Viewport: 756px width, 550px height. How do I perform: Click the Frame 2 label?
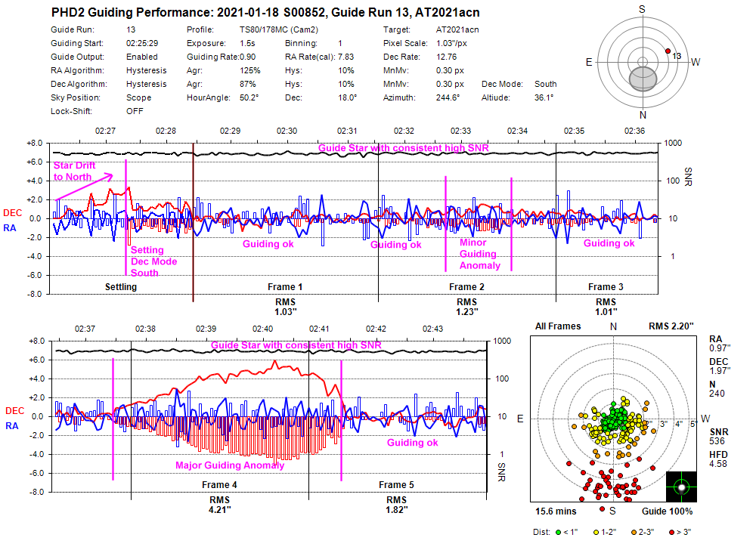pyautogui.click(x=466, y=287)
